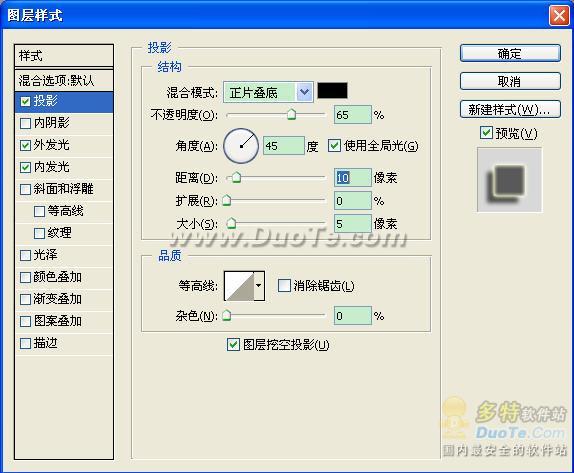Close the 图层样式 dialog window

point(559,16)
